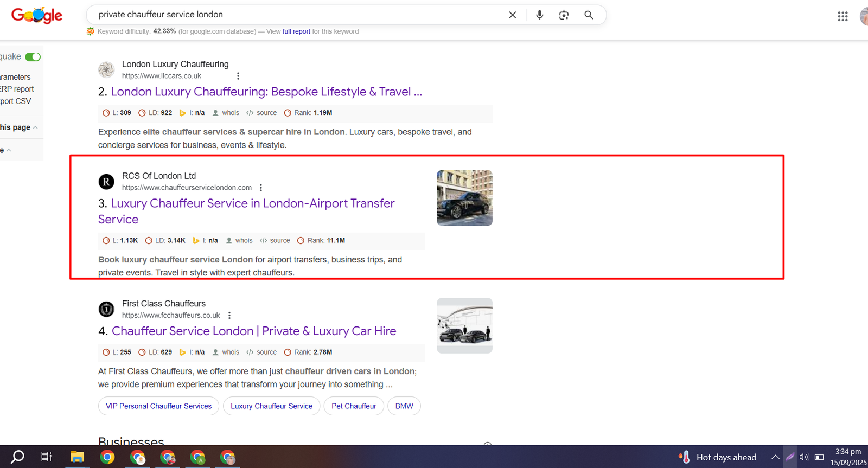Image resolution: width=868 pixels, height=468 pixels.
Task: Click the RCS Of London car thumbnail
Action: pos(464,198)
